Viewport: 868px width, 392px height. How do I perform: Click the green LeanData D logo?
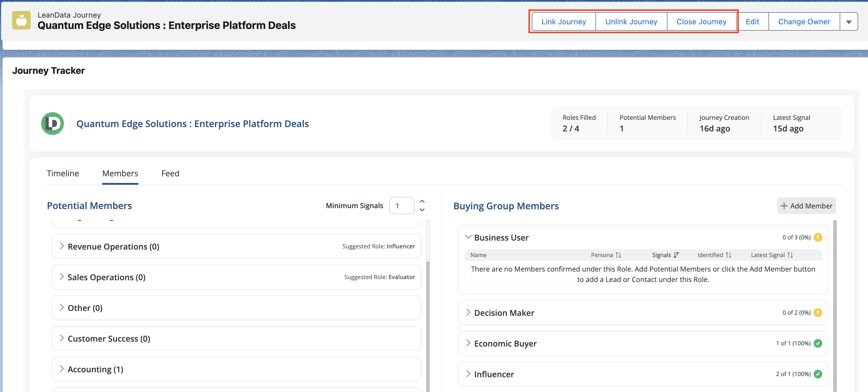tap(52, 124)
